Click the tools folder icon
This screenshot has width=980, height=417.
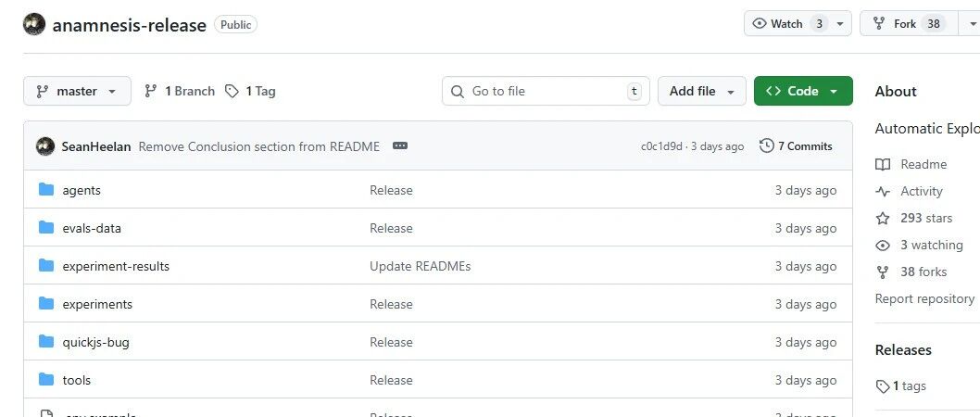pyautogui.click(x=46, y=380)
